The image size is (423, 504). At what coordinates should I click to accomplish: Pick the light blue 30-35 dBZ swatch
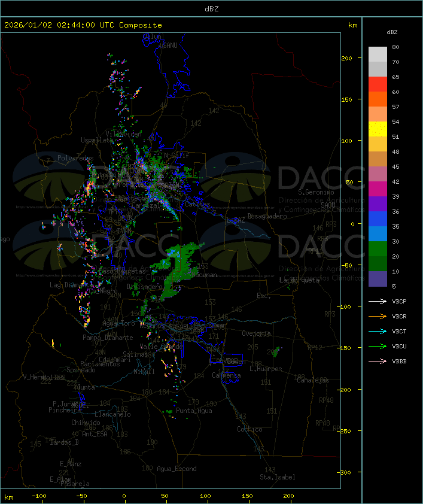(x=378, y=233)
